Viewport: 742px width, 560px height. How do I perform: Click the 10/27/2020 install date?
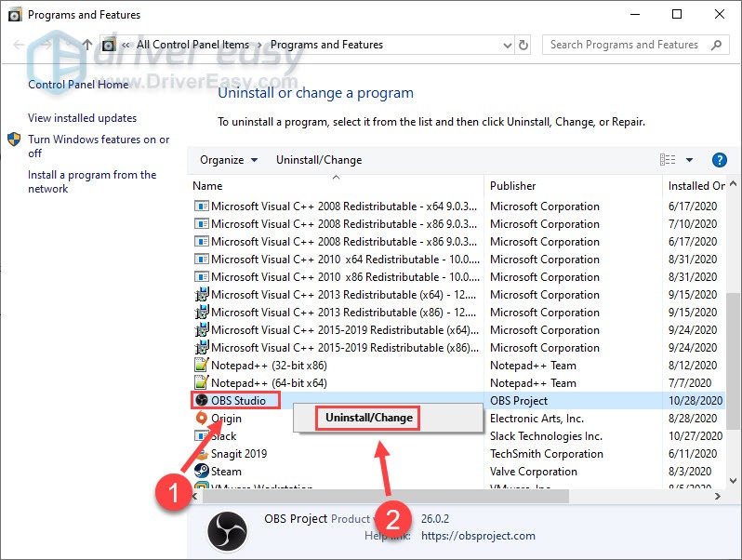696,435
